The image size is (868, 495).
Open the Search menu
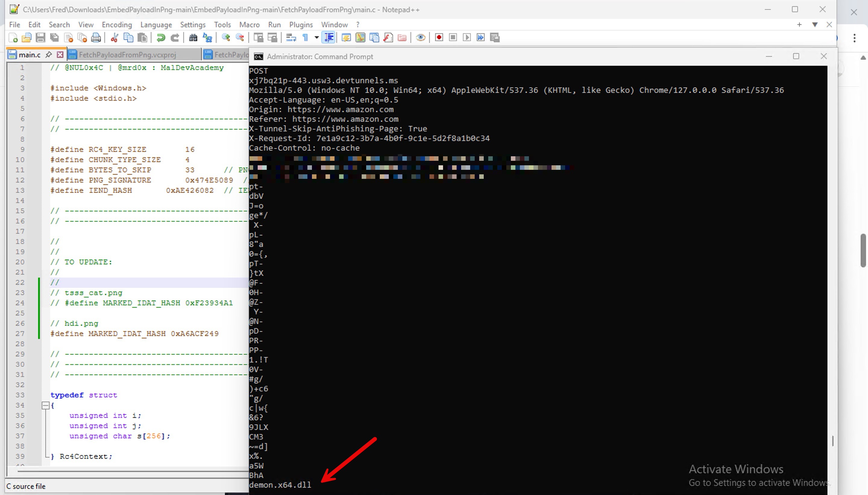tap(59, 24)
